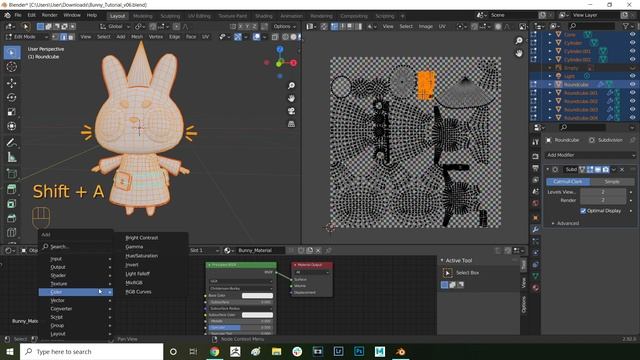
Task: Select the Measure tool
Action: (x=12, y=157)
